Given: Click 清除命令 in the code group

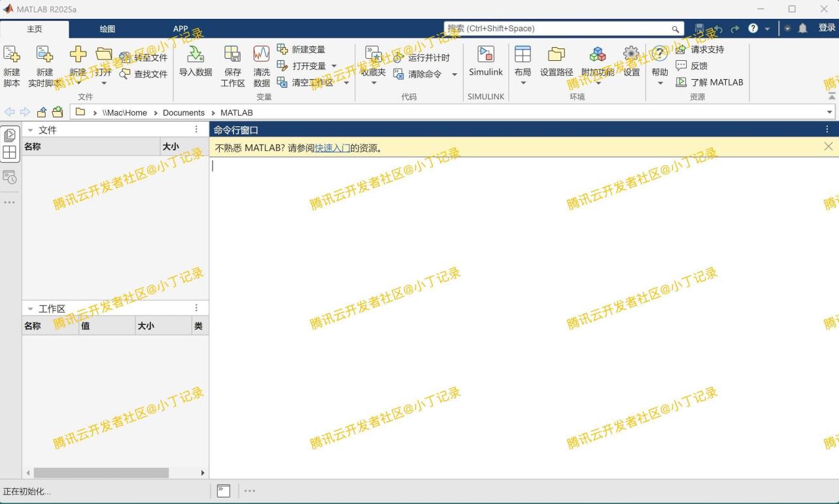Looking at the screenshot, I should point(418,74).
